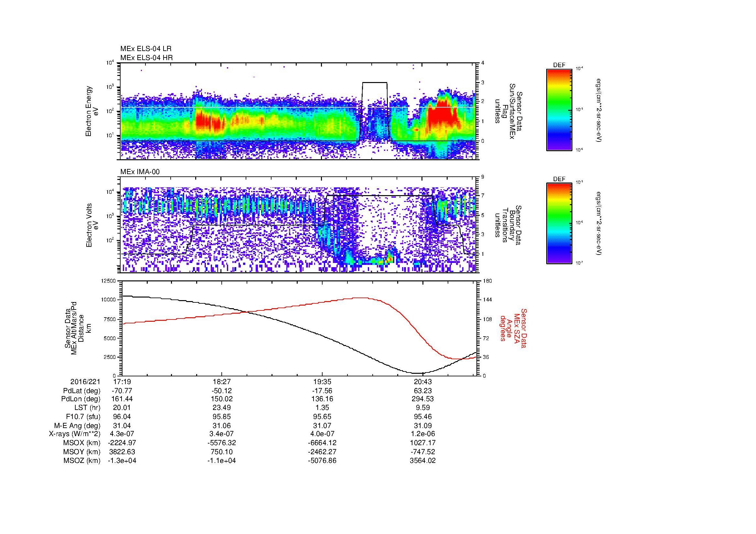Click the MSOZ value '3564.02'
The width and height of the screenshot is (756, 534).
click(x=423, y=461)
